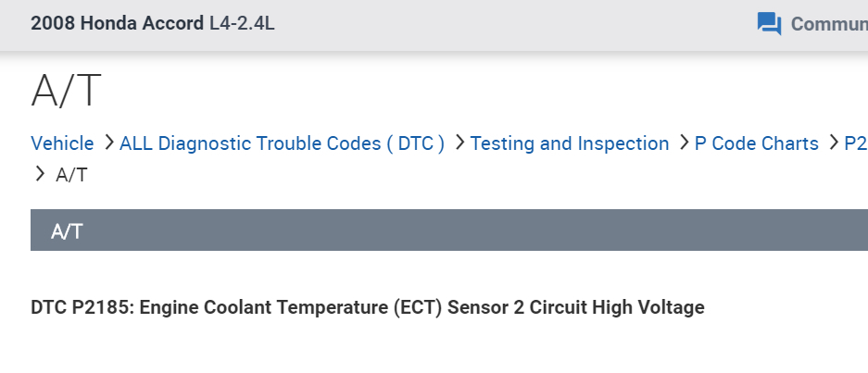
Task: Open the Community chat bubble icon
Action: (x=769, y=24)
